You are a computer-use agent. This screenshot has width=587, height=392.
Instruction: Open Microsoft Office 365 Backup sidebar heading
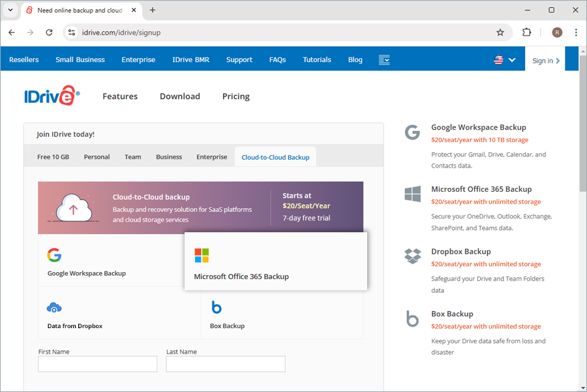481,189
